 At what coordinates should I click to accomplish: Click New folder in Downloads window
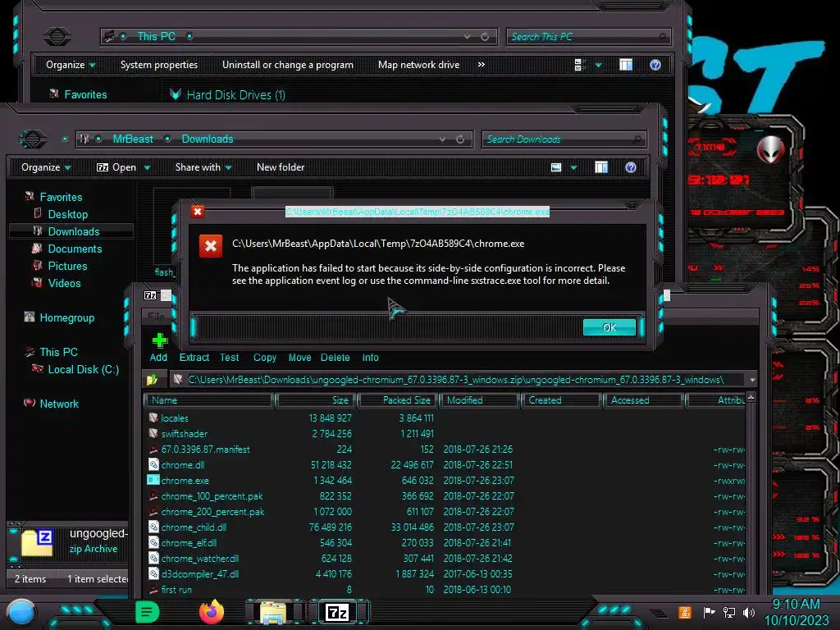pos(281,167)
